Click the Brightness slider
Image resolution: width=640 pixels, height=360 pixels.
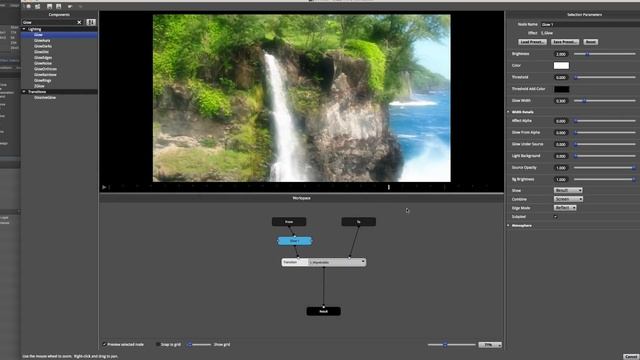coord(605,54)
